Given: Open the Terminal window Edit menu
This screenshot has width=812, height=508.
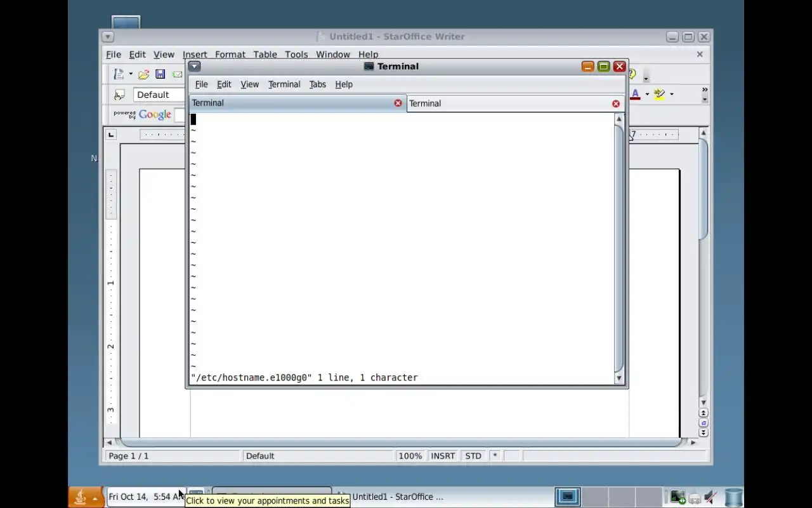Looking at the screenshot, I should (x=224, y=84).
